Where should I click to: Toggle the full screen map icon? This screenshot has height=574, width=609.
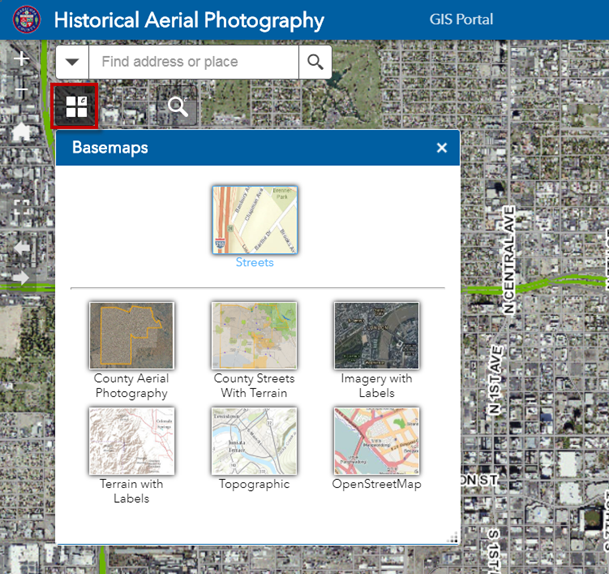pyautogui.click(x=21, y=210)
